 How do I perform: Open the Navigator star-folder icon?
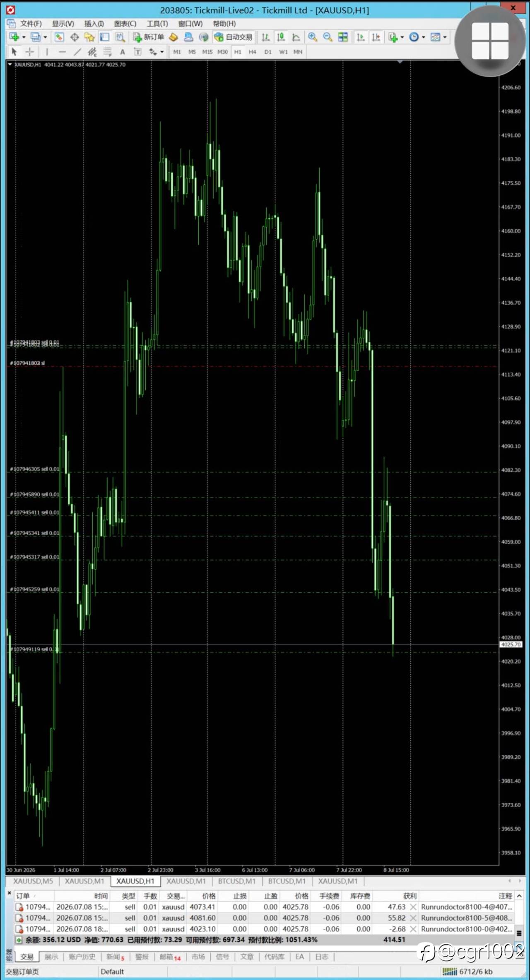click(89, 37)
